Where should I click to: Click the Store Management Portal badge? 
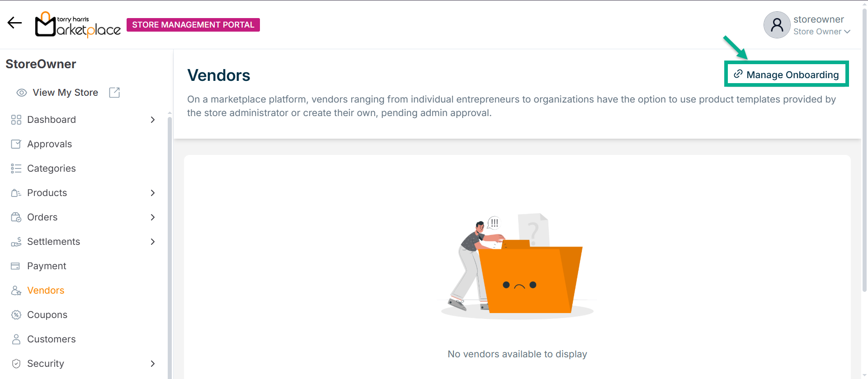click(x=193, y=25)
